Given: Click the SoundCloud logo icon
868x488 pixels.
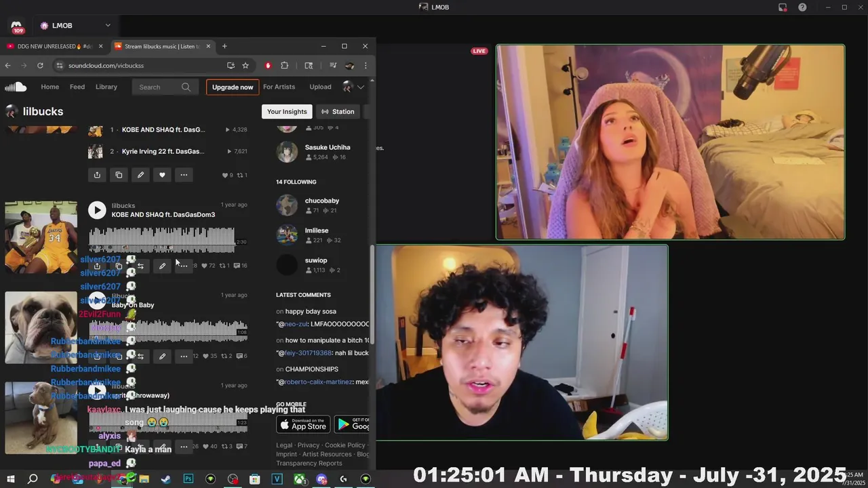Looking at the screenshot, I should tap(16, 87).
